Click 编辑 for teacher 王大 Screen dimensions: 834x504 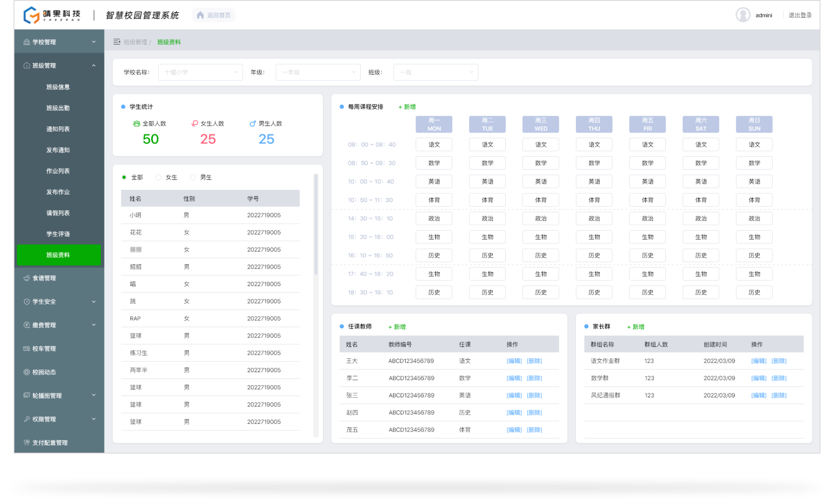[x=514, y=361]
